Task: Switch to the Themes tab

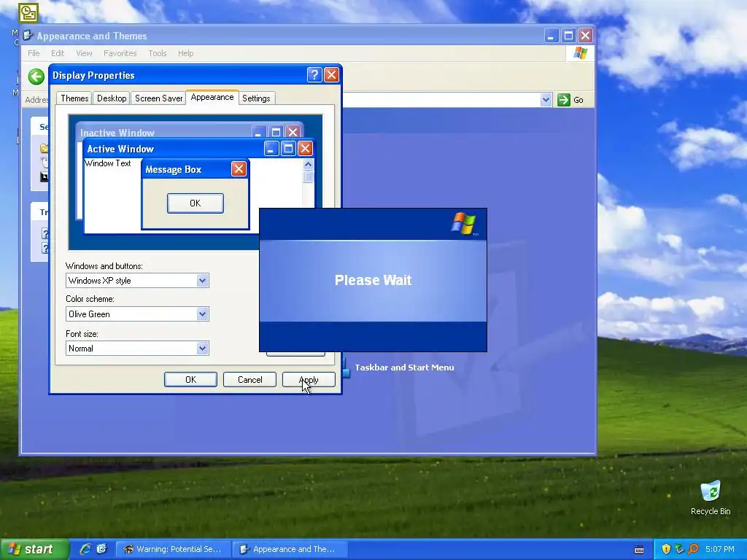Action: (74, 98)
